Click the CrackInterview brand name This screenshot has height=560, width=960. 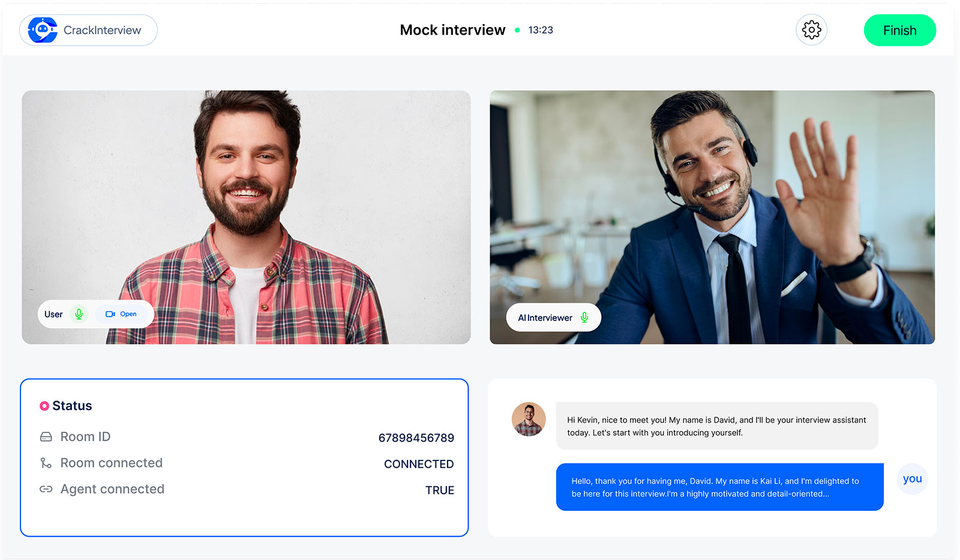coord(103,31)
